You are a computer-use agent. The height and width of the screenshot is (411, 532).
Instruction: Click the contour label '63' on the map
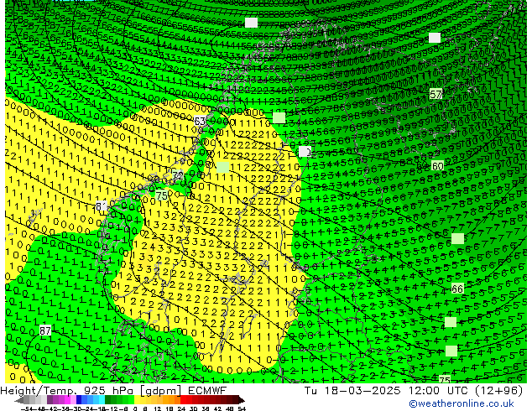(x=200, y=121)
